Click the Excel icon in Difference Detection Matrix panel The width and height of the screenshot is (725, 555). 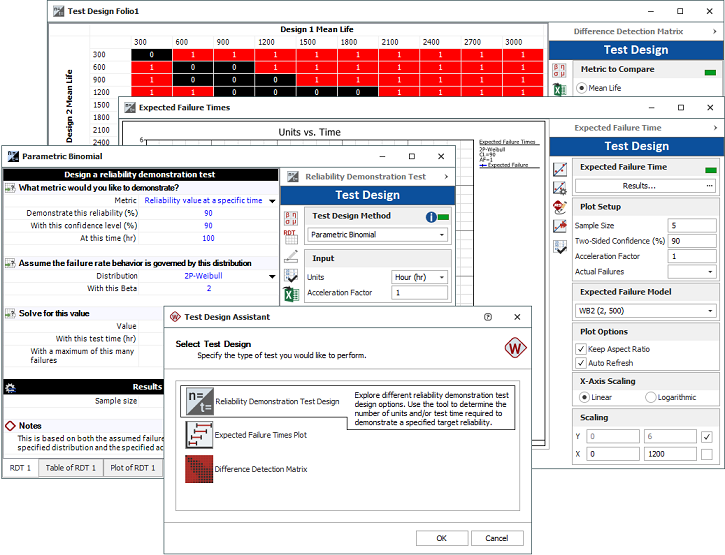[x=560, y=89]
